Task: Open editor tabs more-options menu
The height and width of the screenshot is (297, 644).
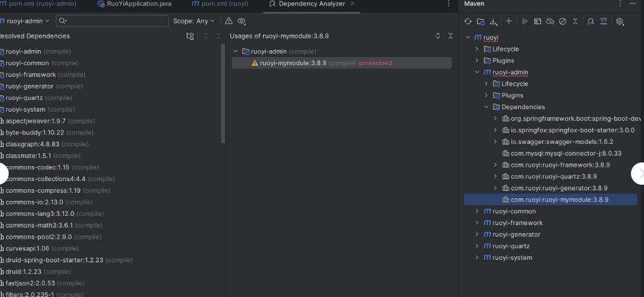Action: pyautogui.click(x=448, y=4)
